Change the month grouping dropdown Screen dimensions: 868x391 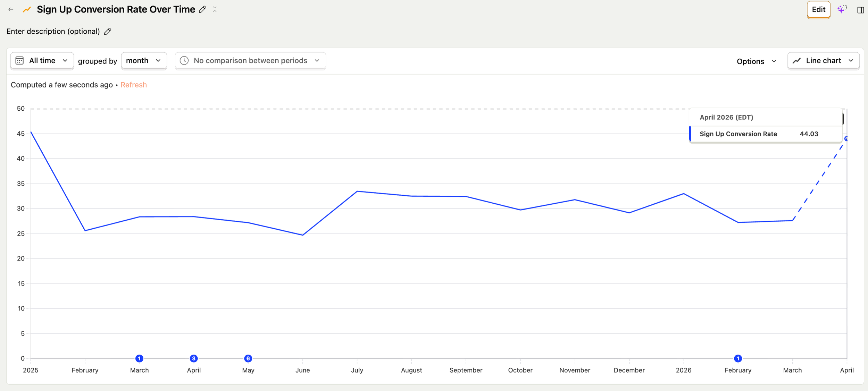pos(144,61)
